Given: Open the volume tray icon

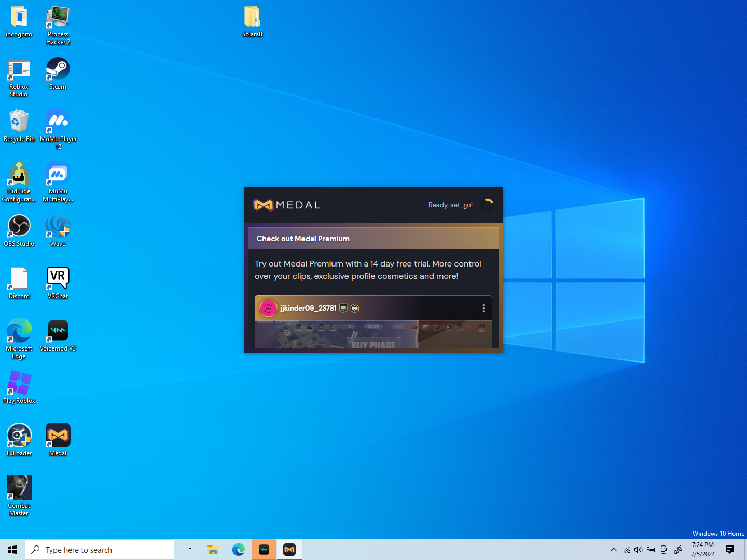Looking at the screenshot, I should [638, 550].
